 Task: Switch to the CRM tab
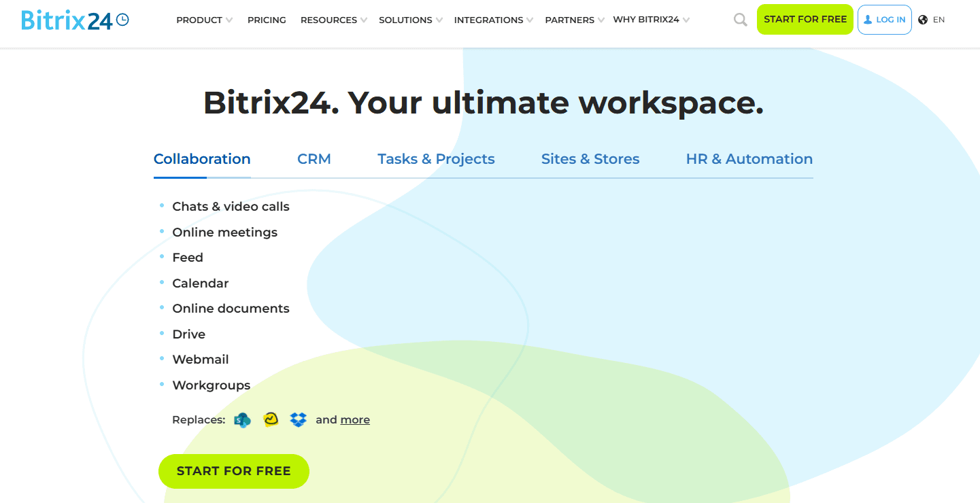[314, 159]
